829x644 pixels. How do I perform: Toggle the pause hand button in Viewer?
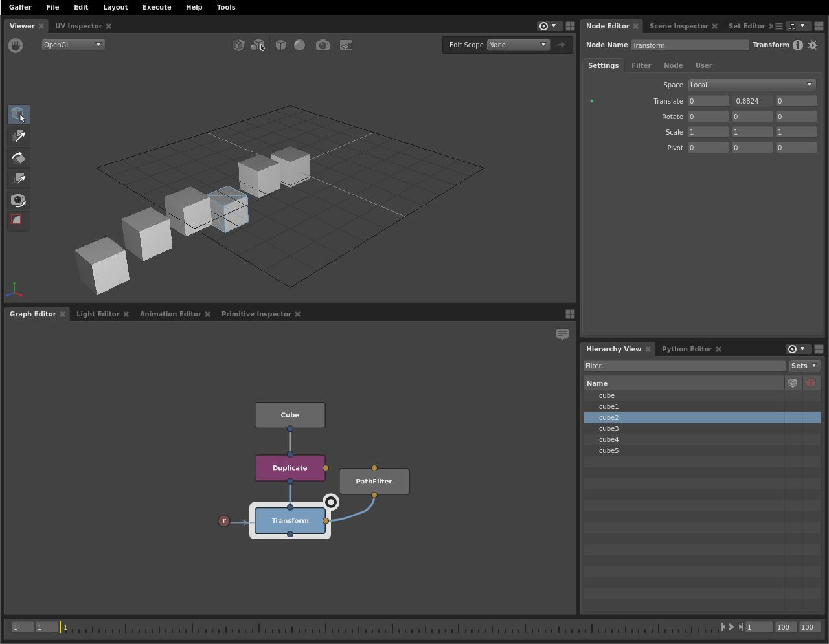(16, 45)
